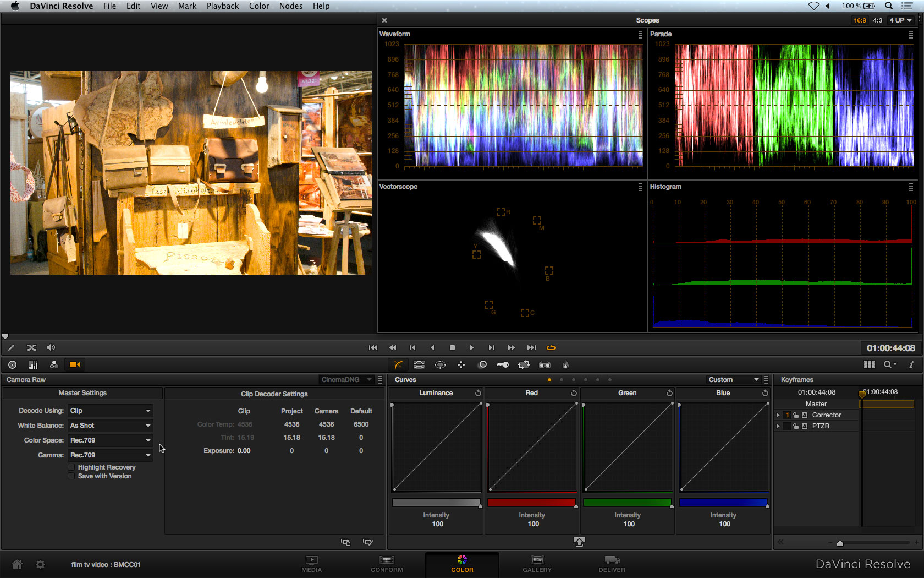
Task: Open the Curves palette icon
Action: (x=399, y=364)
